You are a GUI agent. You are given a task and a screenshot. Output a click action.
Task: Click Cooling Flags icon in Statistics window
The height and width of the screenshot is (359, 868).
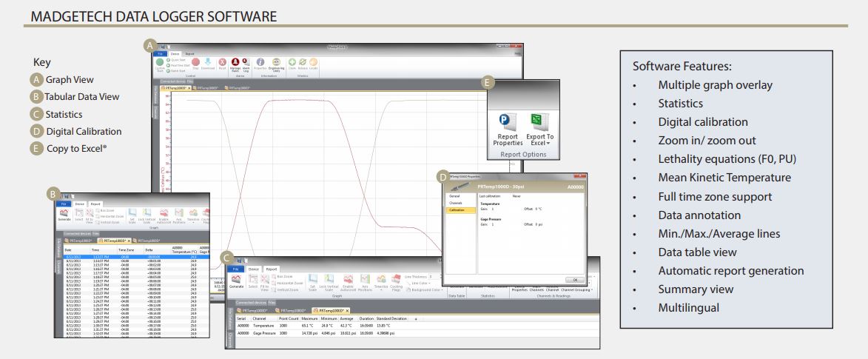click(x=397, y=278)
